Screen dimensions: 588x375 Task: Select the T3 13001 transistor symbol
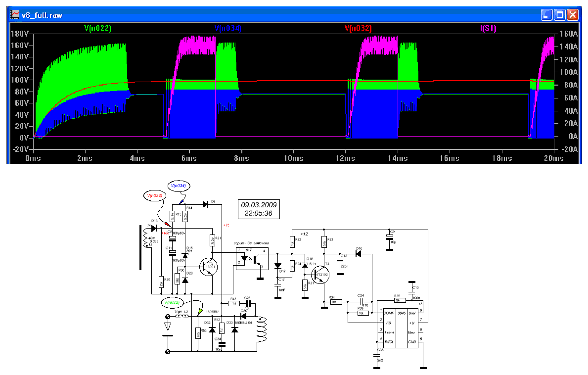tap(208, 267)
